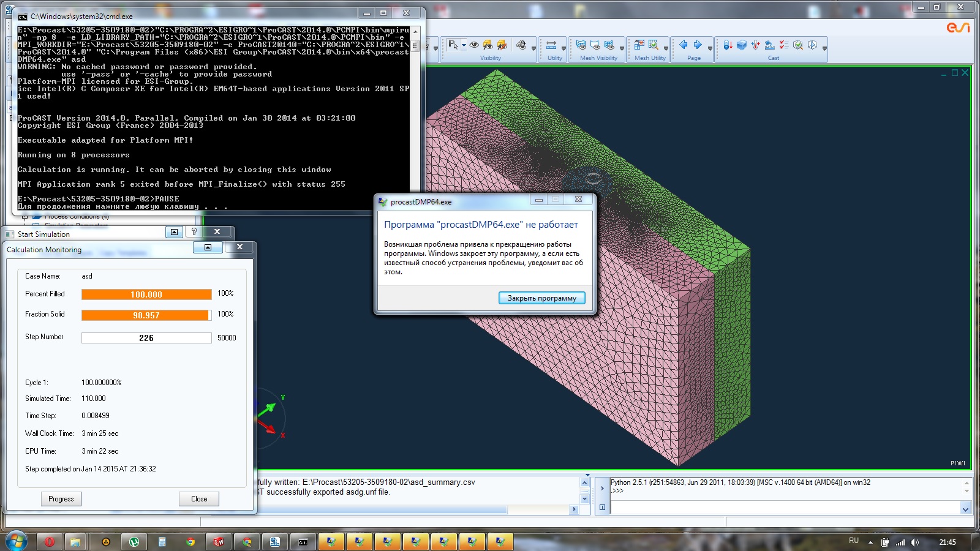Click the arrow icon left of Python console
980x551 pixels.
(602, 488)
